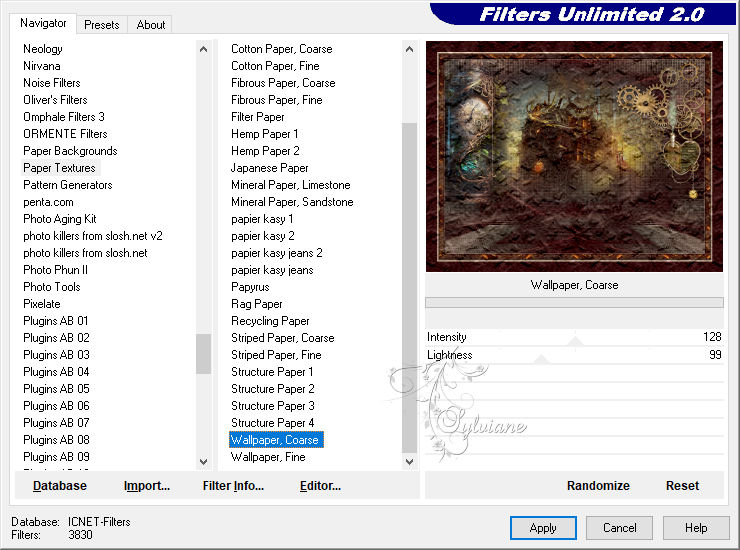Click the category list scrollbar thumb
This screenshot has height=550, width=740.
203,354
